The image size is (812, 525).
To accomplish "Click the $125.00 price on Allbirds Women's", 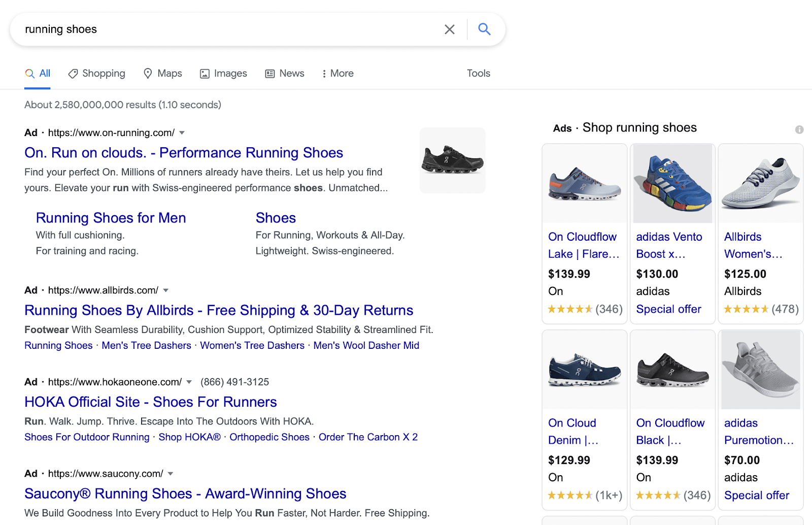I will [x=745, y=274].
